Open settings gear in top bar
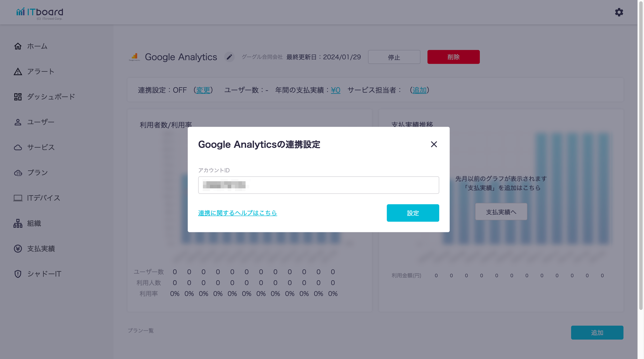644x359 pixels. tap(619, 12)
